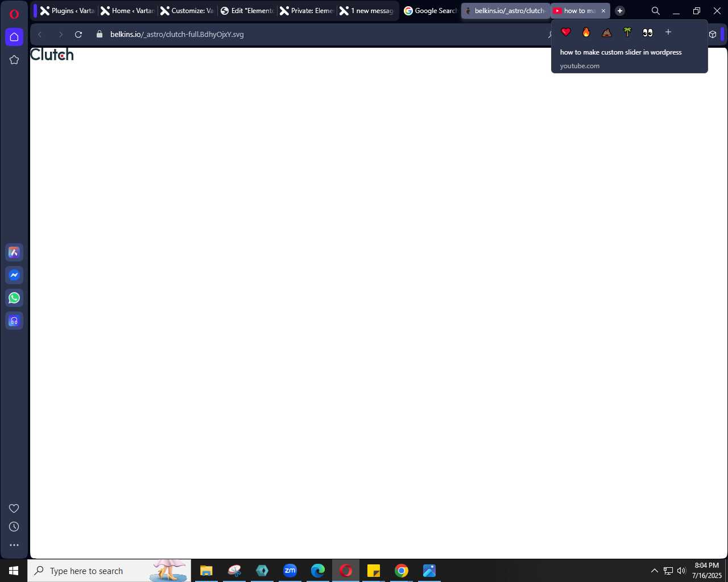Switch to Plugins ‹ Varta tab
728x582 pixels.
point(67,11)
